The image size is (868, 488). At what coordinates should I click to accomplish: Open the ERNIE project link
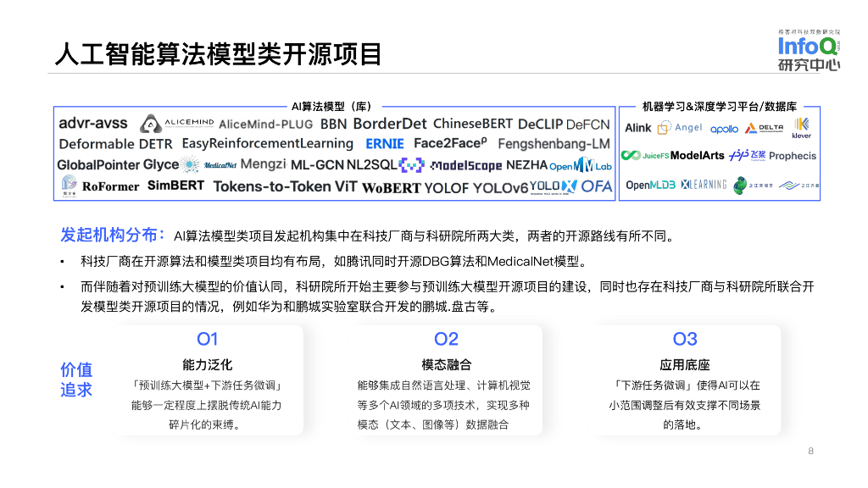pos(383,142)
